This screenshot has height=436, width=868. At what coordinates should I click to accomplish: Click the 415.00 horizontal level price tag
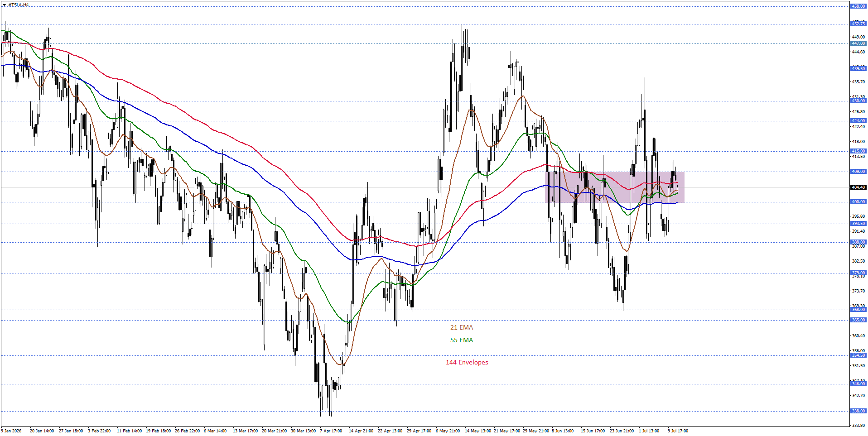pyautogui.click(x=858, y=151)
